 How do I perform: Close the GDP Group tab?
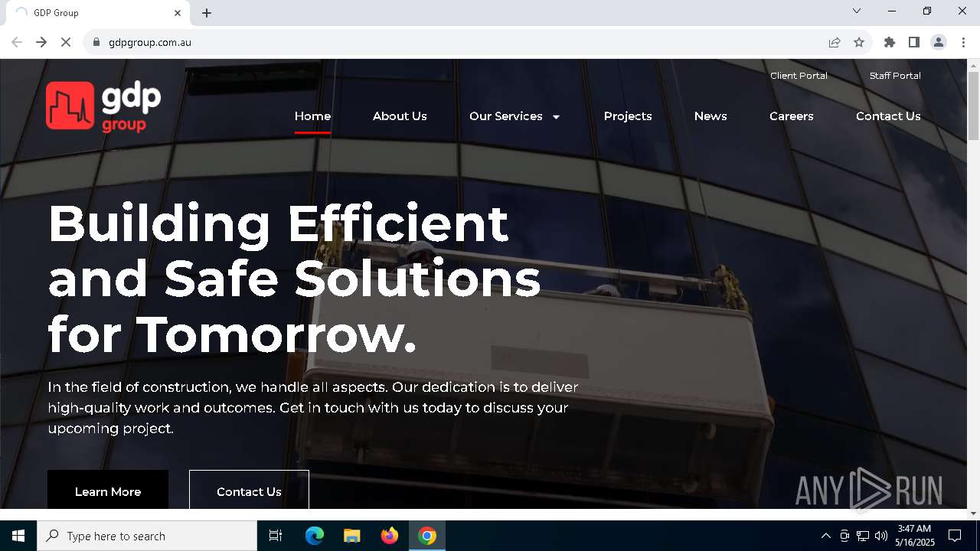(x=178, y=12)
